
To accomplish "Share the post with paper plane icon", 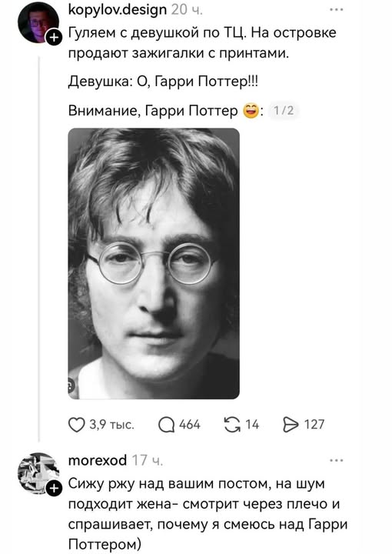I will tap(291, 424).
